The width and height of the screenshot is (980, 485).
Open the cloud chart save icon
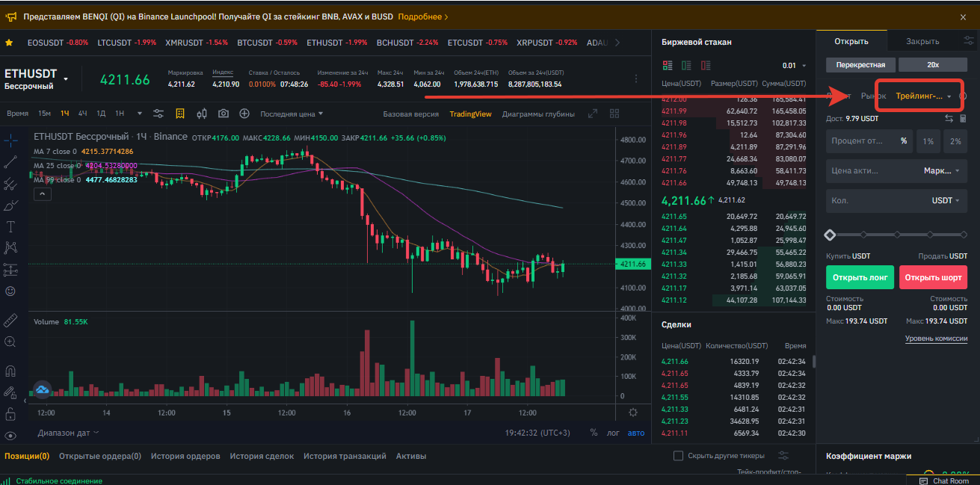(x=43, y=389)
